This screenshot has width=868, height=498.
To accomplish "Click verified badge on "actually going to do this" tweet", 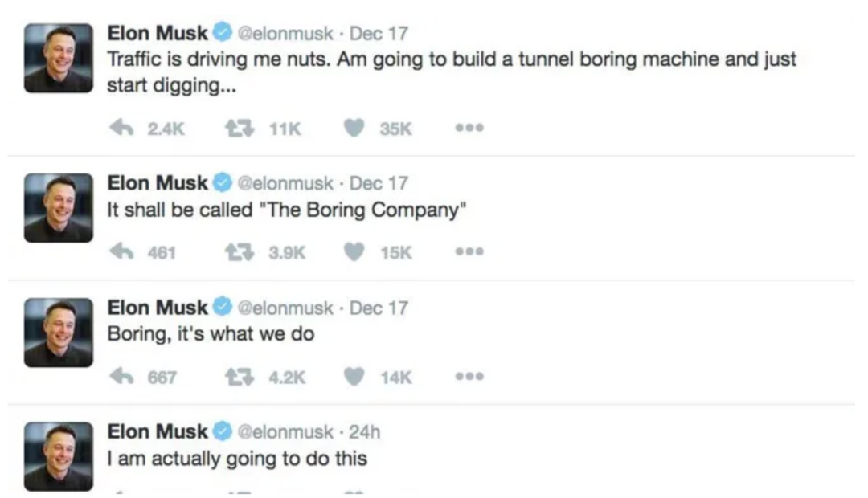I will (x=221, y=432).
